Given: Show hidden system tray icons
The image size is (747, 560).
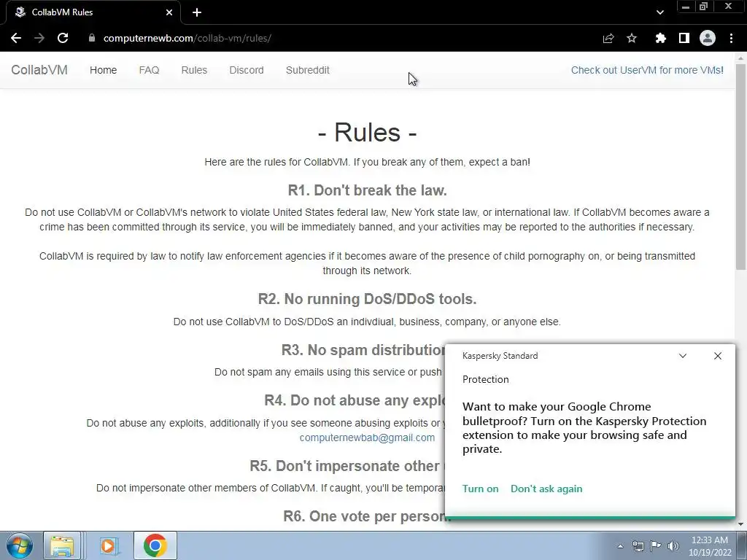Looking at the screenshot, I should click(x=620, y=546).
